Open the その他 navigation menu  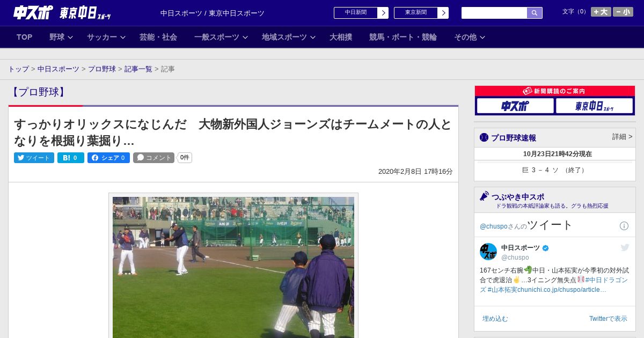465,37
